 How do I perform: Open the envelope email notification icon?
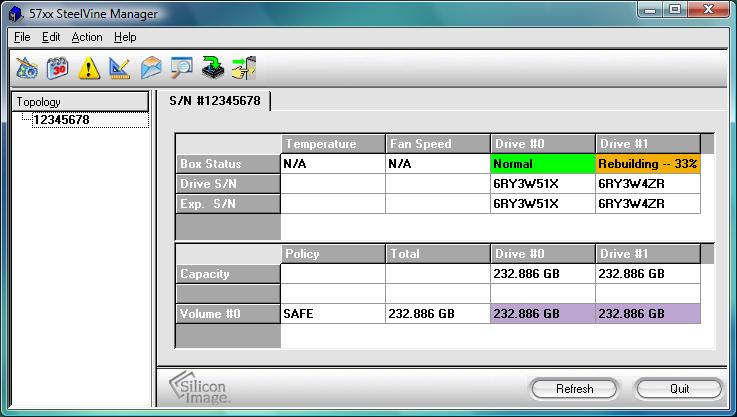151,68
